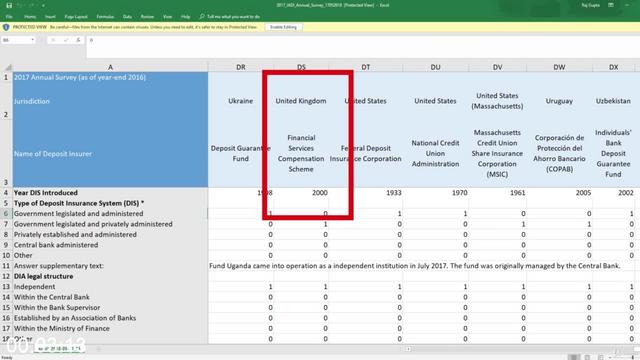Screen dimensions: 640x360
Task: Select row header 4
Action: click(6, 193)
